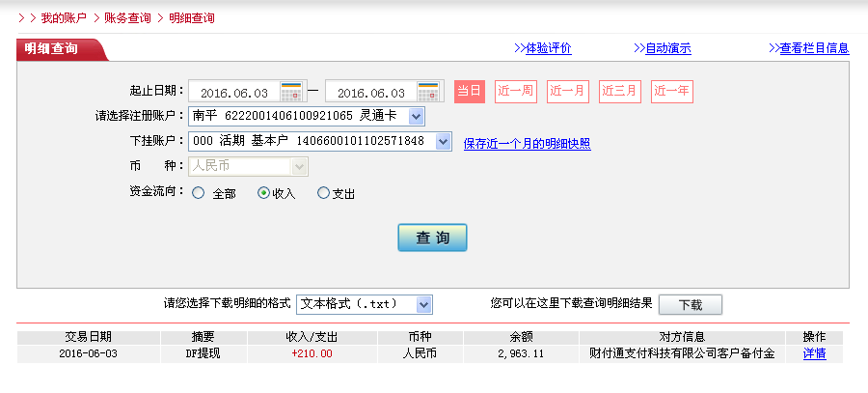The width and height of the screenshot is (868, 393).
Task: Go to 账务查询 in breadcrumb
Action: (127, 17)
